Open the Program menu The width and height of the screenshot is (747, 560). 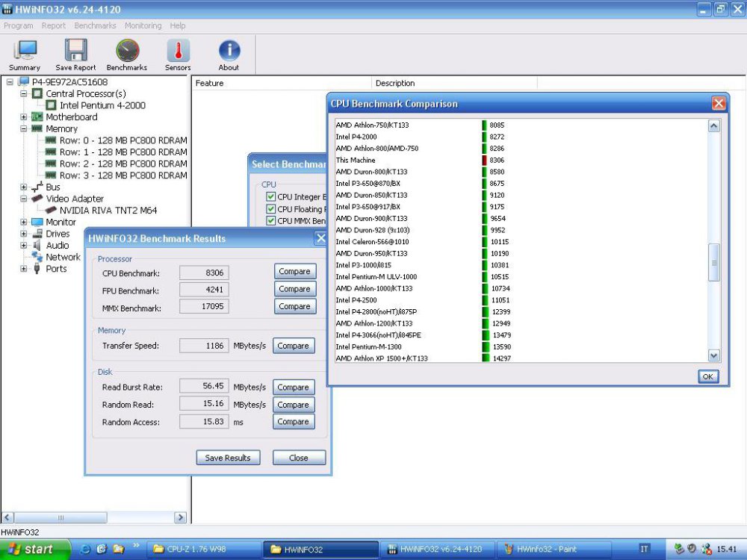[x=18, y=25]
